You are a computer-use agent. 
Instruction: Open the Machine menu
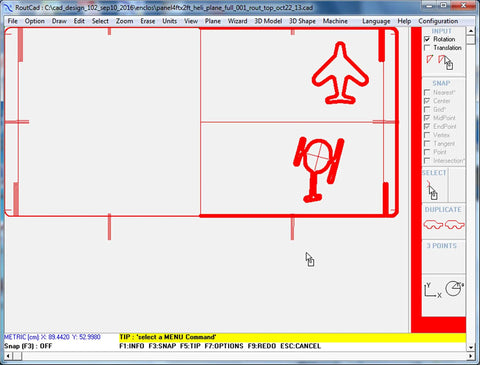[x=335, y=21]
